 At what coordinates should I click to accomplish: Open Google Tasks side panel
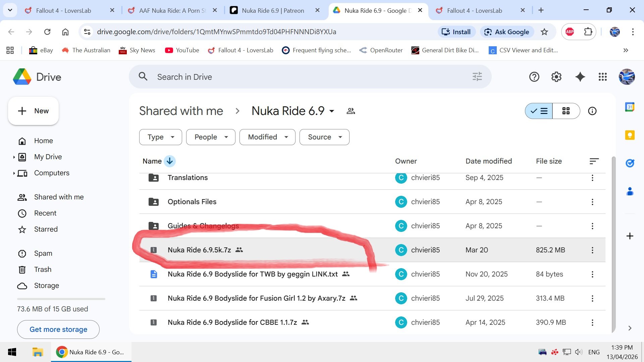630,163
